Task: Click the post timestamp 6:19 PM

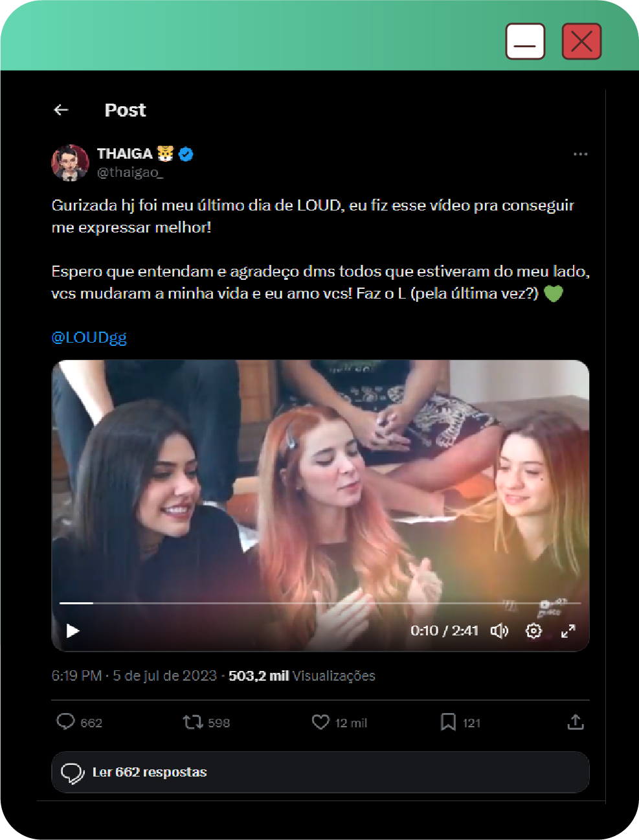Action: 76,675
